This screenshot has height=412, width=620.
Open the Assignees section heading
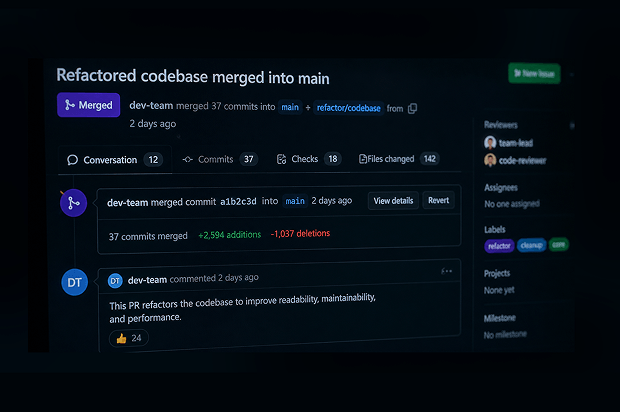pyautogui.click(x=501, y=188)
